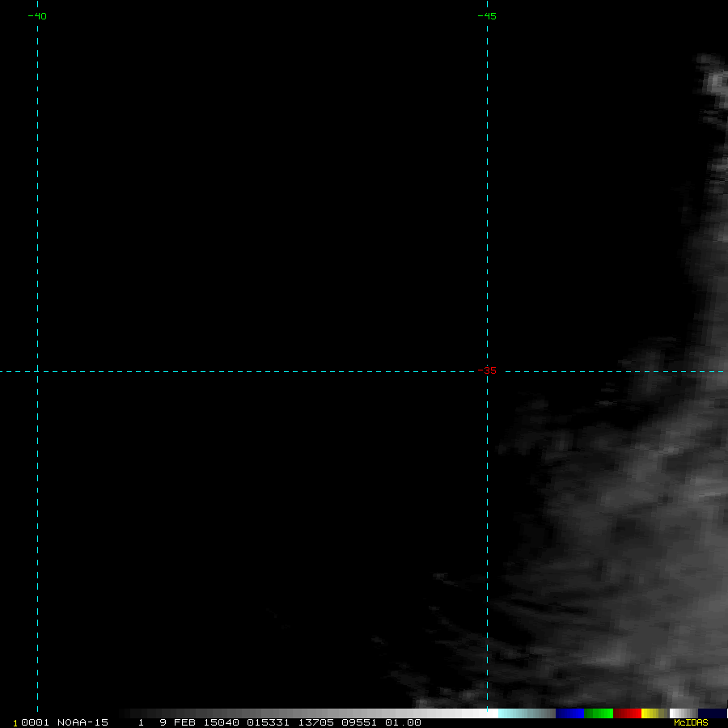This screenshot has width=728, height=728.
Task: Click the 0001 frame number
Action: point(36,722)
